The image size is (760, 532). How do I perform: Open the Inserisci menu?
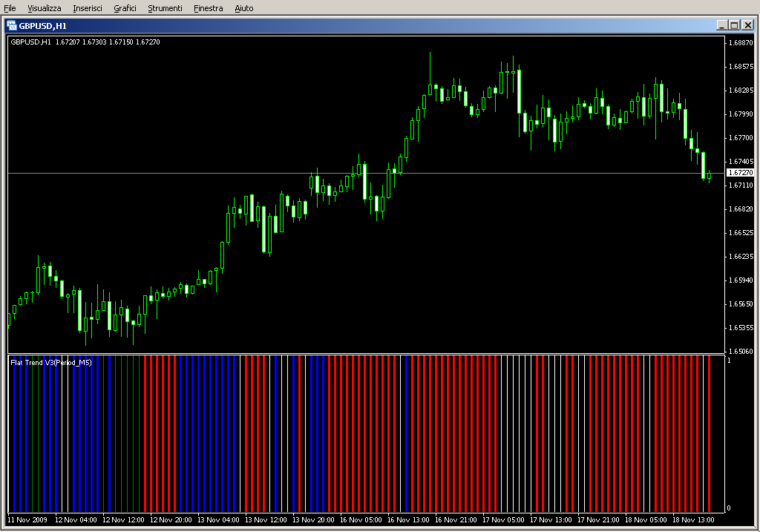[88, 8]
